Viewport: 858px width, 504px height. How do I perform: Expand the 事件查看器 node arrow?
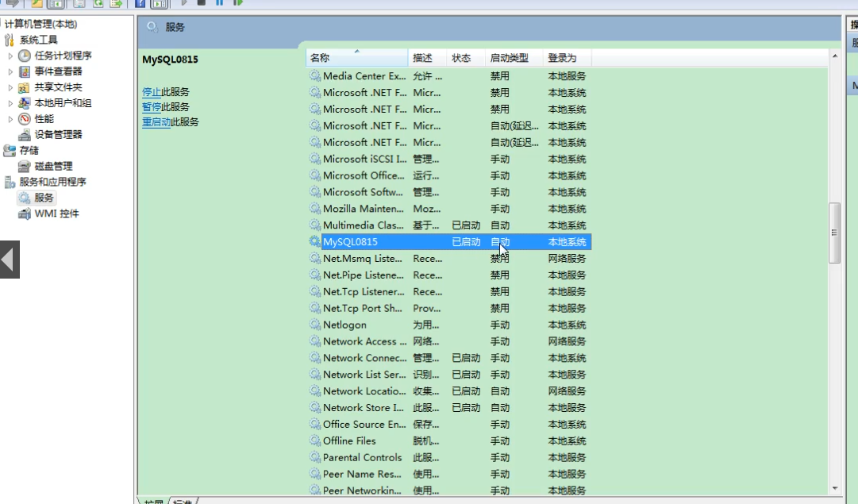coord(10,72)
